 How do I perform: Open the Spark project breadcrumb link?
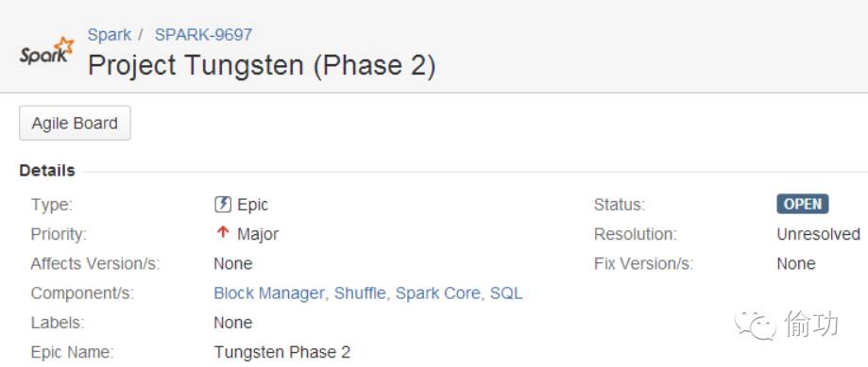[x=109, y=35]
